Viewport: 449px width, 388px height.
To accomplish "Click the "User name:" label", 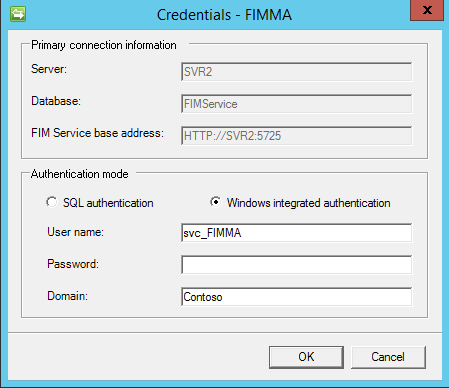I will click(75, 232).
